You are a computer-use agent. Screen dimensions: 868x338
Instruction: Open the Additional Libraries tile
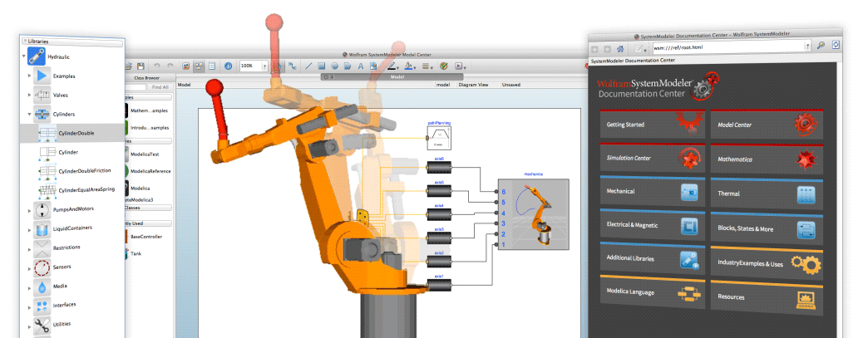[x=653, y=257]
